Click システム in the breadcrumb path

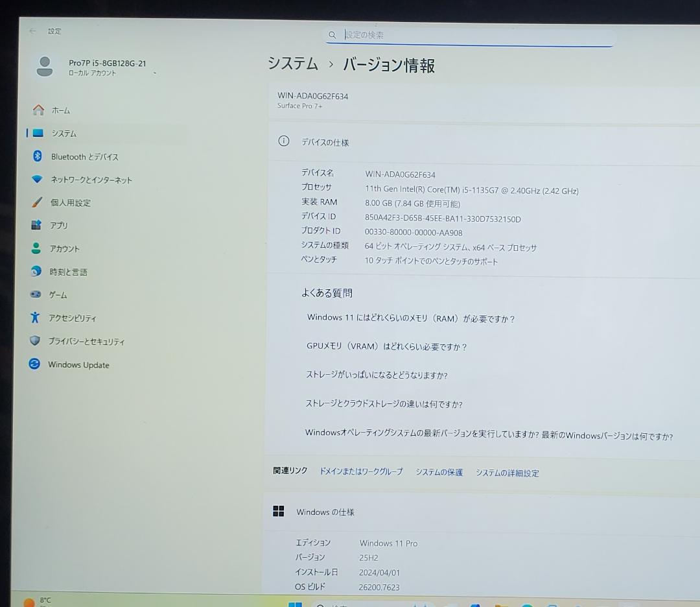pos(292,65)
